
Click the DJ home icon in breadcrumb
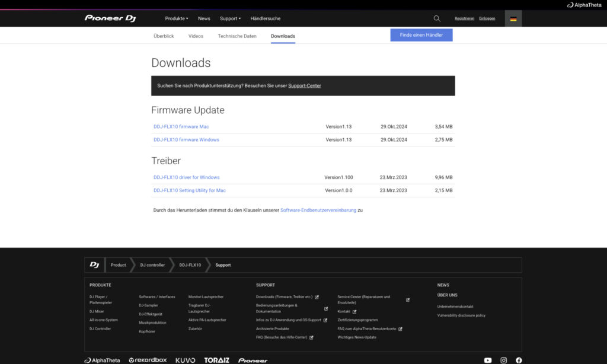[x=95, y=265]
